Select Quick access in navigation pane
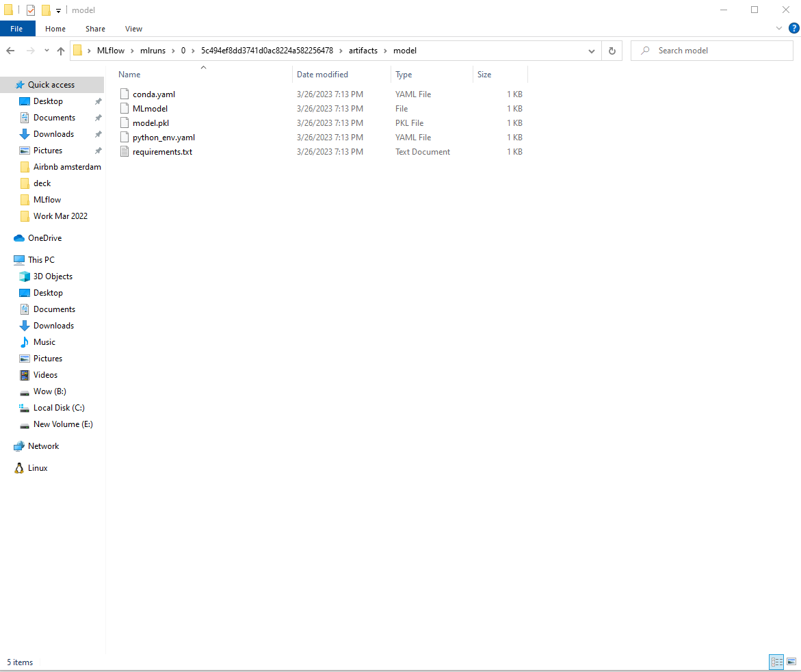 51,85
